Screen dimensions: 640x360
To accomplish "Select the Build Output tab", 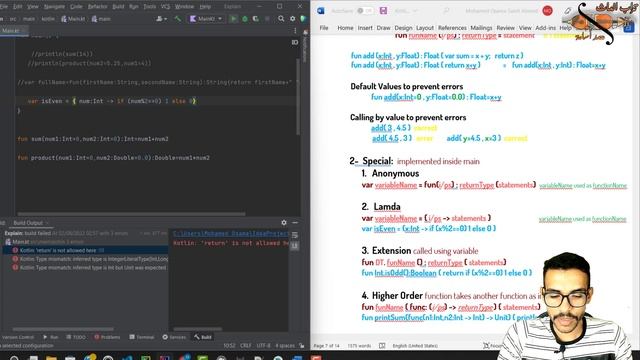I will click(30, 223).
